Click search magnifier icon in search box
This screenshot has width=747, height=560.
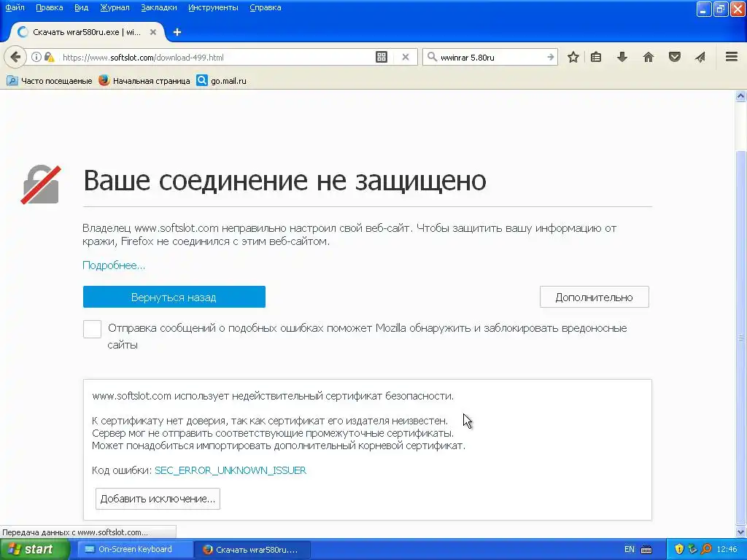432,57
